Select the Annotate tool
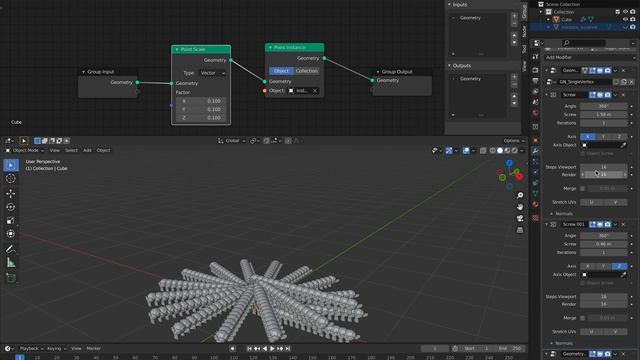640x360 pixels. pos(11,249)
